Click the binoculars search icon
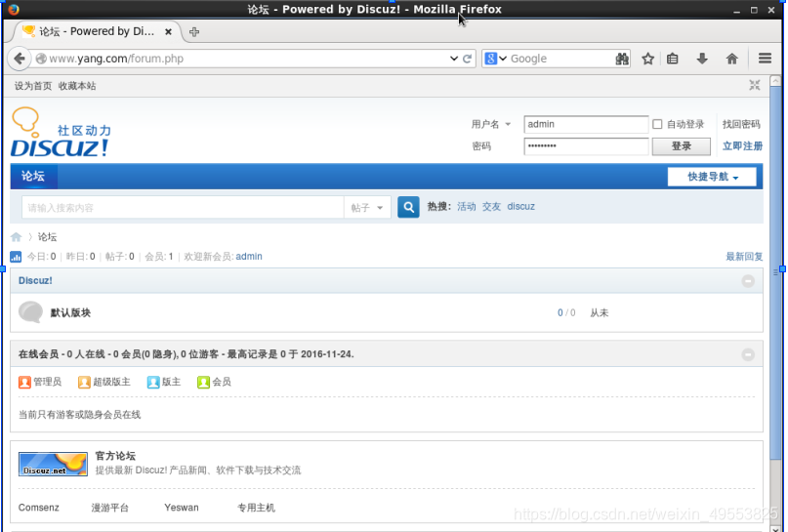This screenshot has height=532, width=788. (x=622, y=59)
